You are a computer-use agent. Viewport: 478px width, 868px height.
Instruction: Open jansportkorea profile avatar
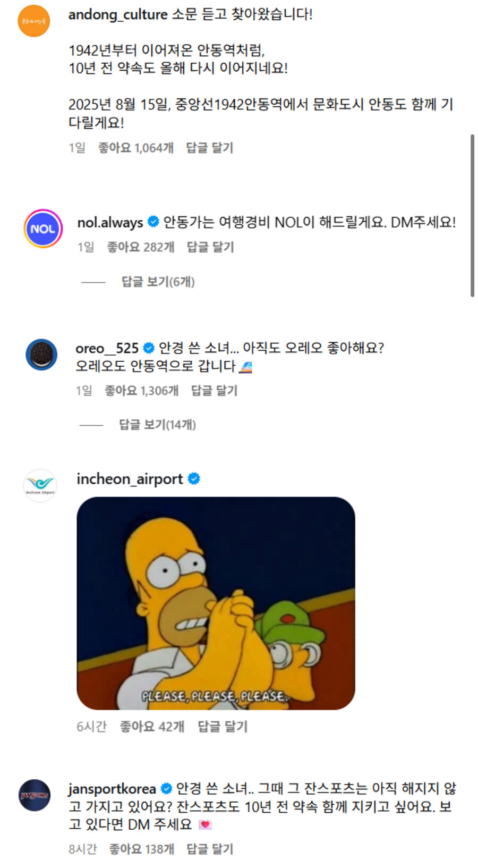[x=35, y=795]
